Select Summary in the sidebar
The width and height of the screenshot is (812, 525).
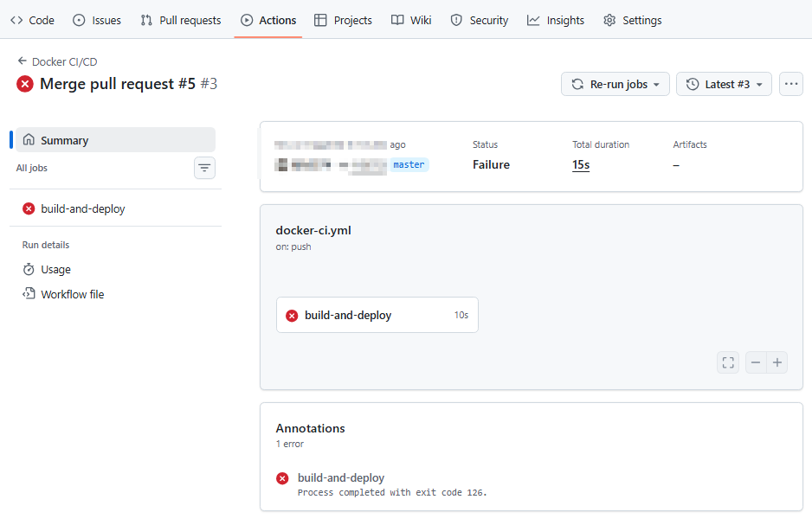115,139
